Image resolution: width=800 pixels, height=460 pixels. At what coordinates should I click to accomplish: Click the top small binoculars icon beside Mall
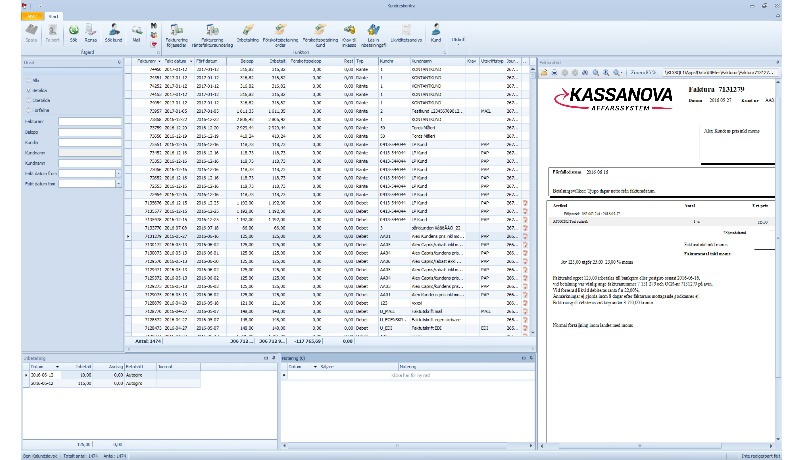[154, 25]
